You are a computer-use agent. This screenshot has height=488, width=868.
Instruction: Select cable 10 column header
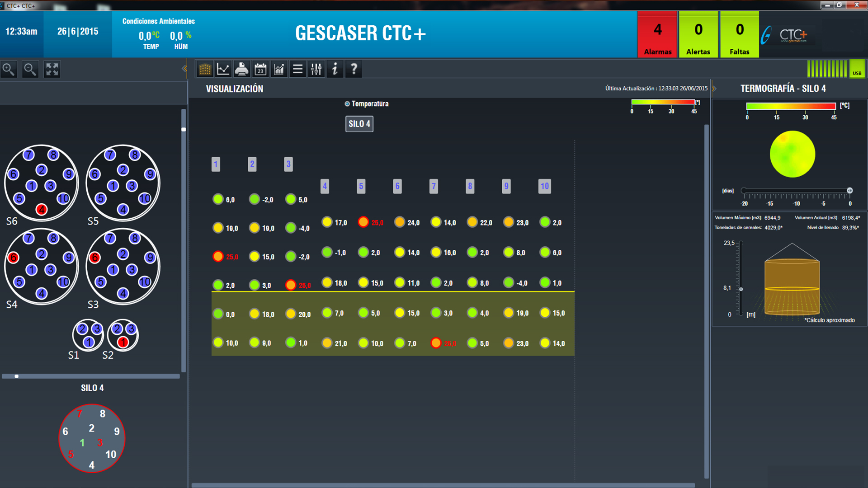[x=545, y=186]
